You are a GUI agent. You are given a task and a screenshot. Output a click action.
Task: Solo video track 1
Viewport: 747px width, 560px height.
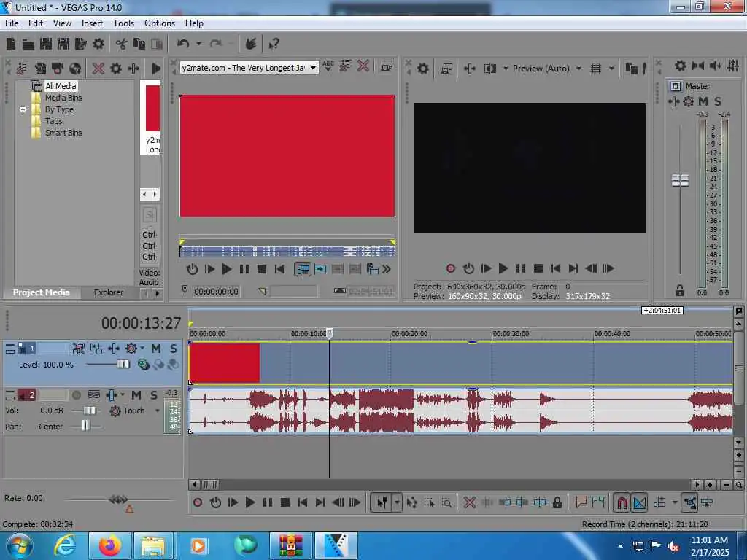[x=174, y=349]
